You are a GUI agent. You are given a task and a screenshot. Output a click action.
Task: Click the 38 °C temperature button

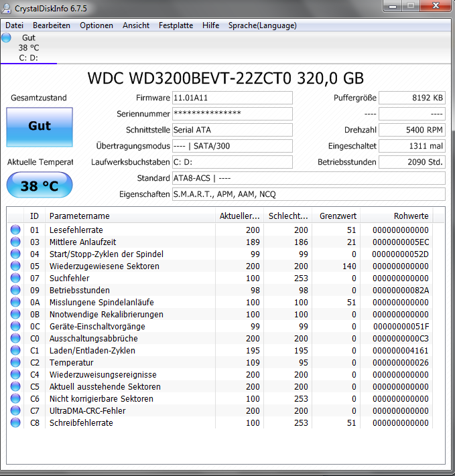click(x=40, y=185)
